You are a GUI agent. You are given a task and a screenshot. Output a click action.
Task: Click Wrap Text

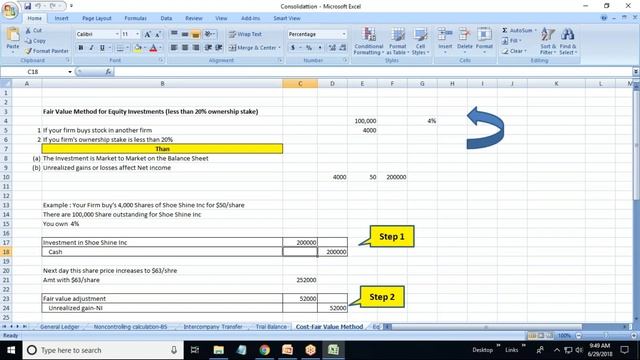pyautogui.click(x=245, y=34)
